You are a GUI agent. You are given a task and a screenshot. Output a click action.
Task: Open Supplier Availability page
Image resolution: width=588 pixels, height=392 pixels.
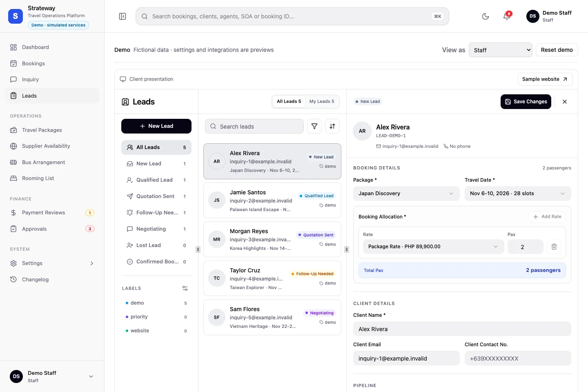click(x=52, y=146)
